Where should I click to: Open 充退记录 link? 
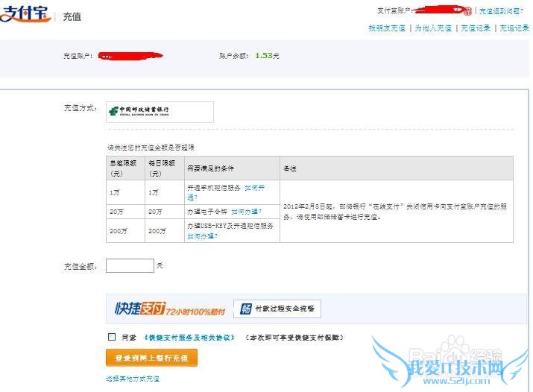pyautogui.click(x=514, y=28)
